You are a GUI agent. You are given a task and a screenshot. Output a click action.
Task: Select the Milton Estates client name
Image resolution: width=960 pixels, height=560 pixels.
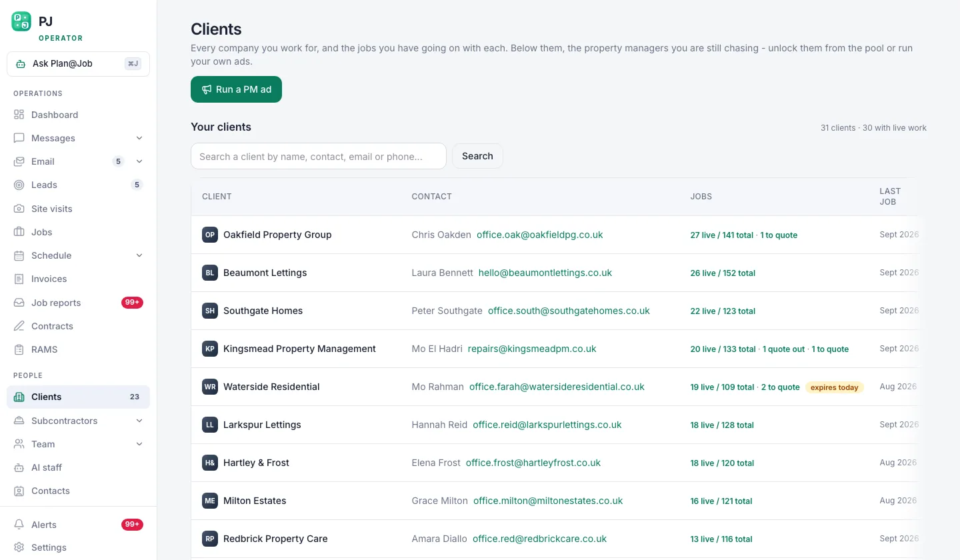point(255,501)
